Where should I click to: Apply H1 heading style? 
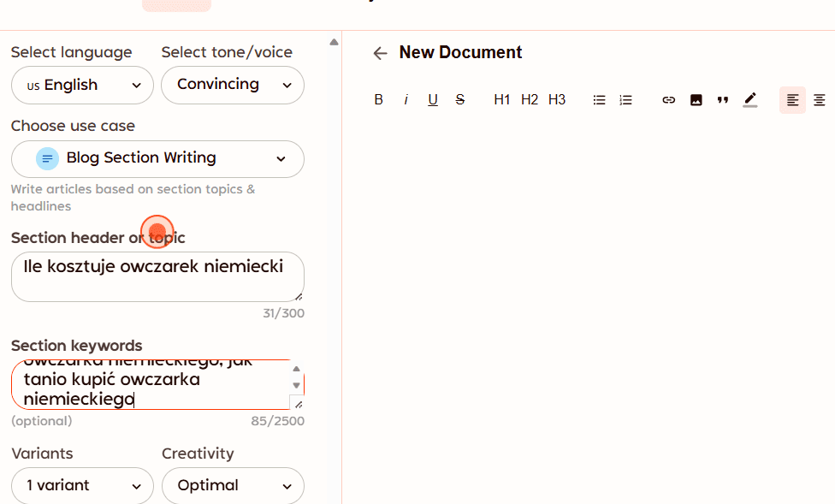[x=502, y=100]
